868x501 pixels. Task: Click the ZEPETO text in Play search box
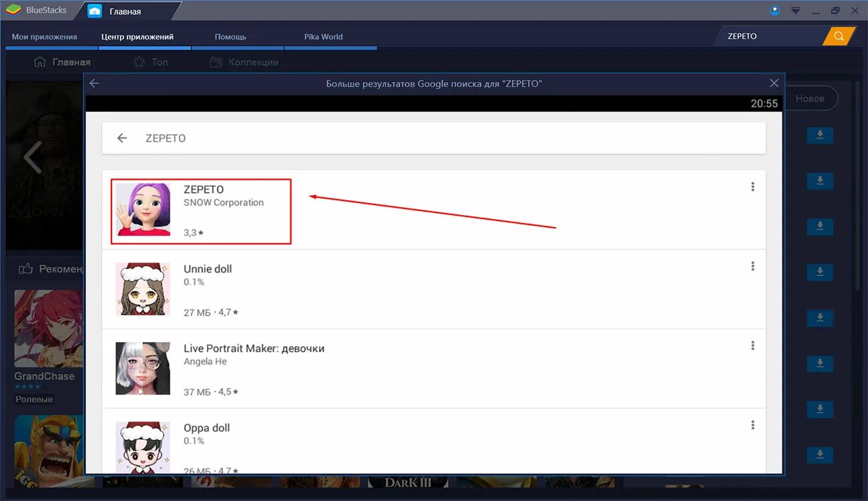pyautogui.click(x=166, y=138)
